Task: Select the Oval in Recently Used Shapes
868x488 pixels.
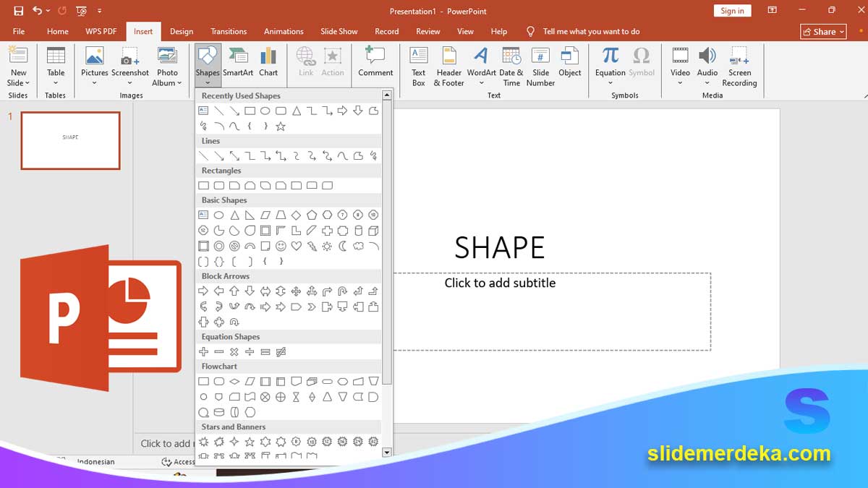Action: 265,111
